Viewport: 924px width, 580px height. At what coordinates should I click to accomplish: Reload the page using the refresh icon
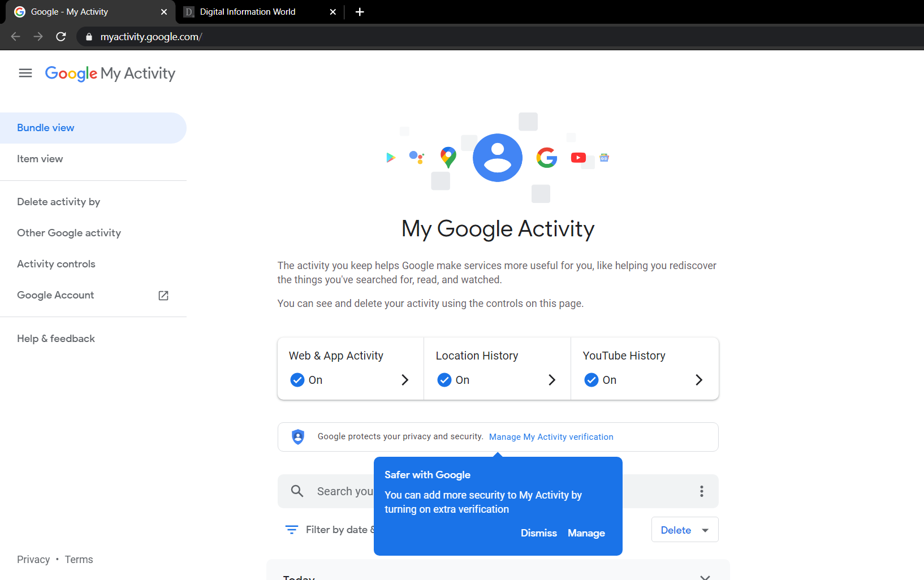click(x=61, y=36)
